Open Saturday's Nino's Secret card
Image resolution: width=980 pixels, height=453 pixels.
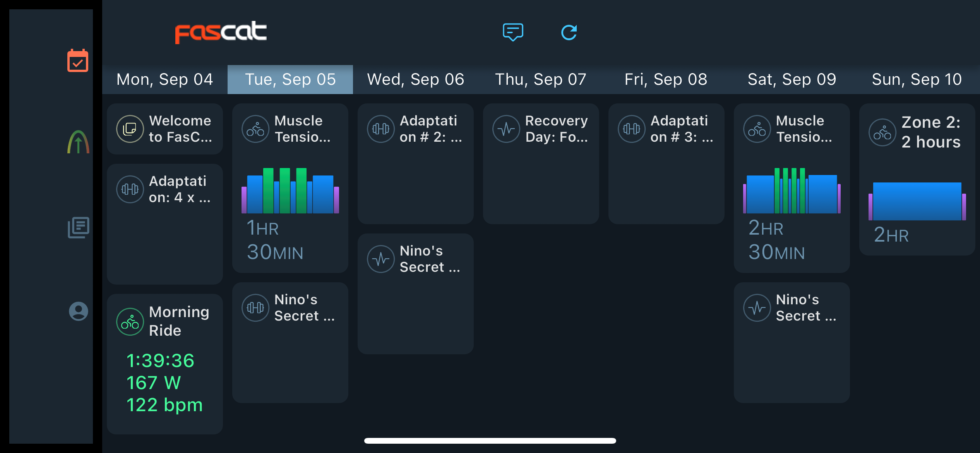(792, 343)
